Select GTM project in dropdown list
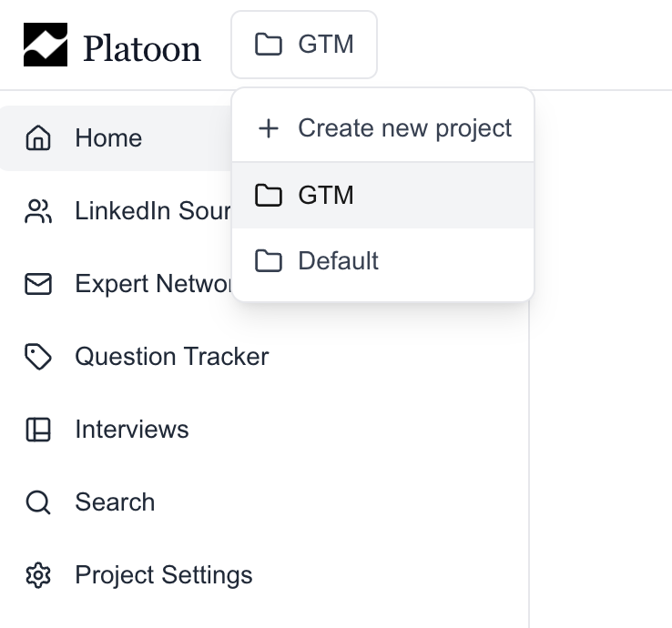The width and height of the screenshot is (672, 628). [382, 196]
